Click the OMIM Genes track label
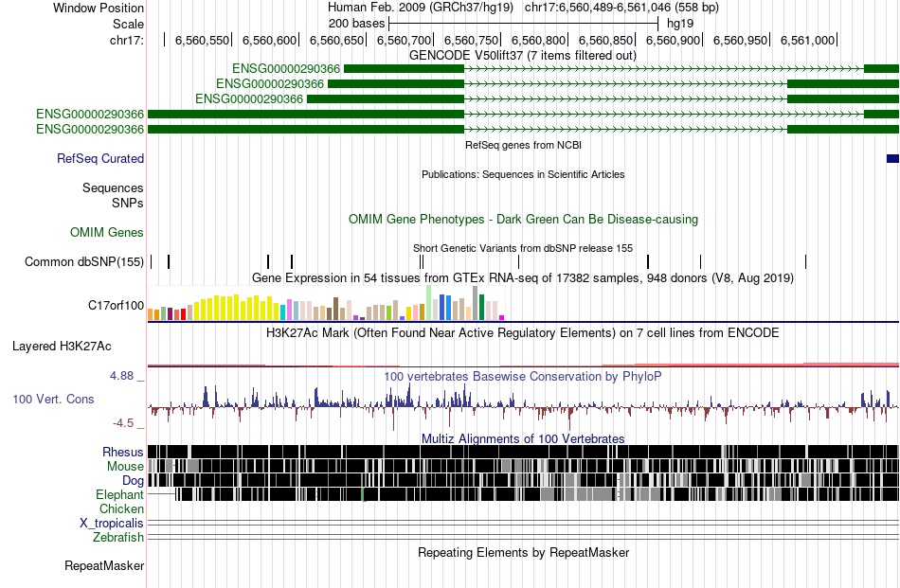 point(107,232)
